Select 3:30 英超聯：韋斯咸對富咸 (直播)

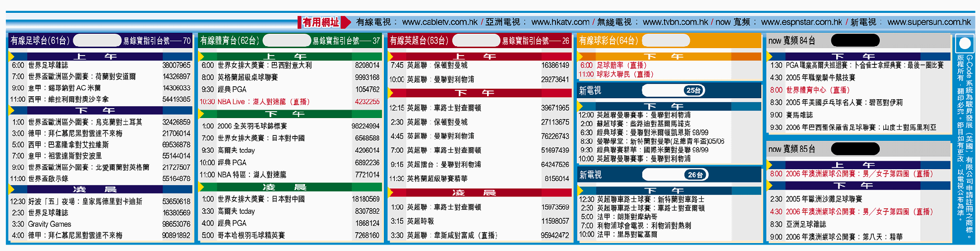pos(480,236)
